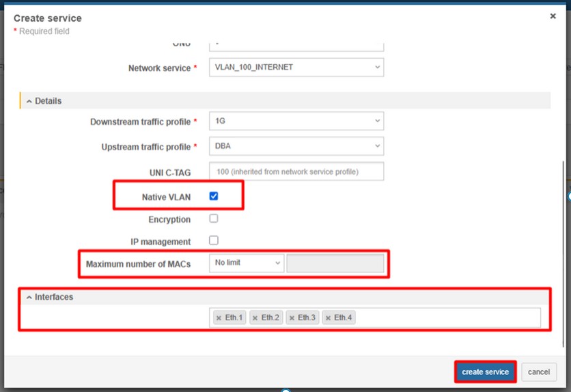
Task: Remove Eth.1 interface tag
Action: (219, 318)
